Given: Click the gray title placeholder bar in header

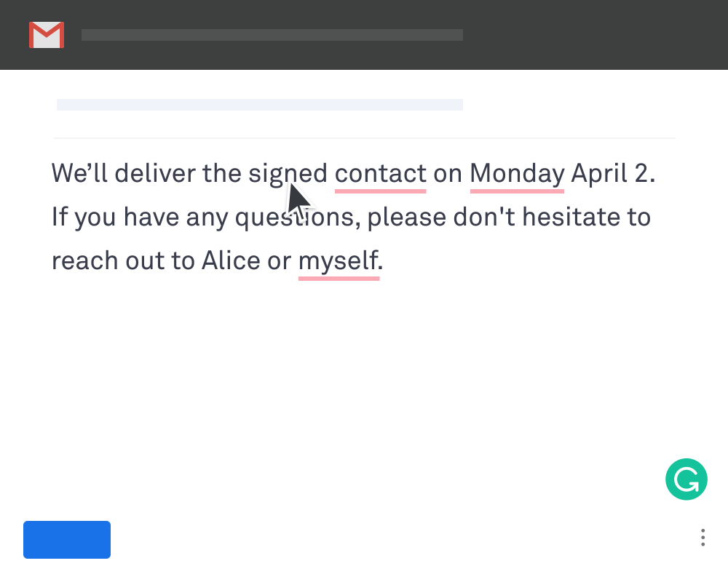Looking at the screenshot, I should coord(272,35).
